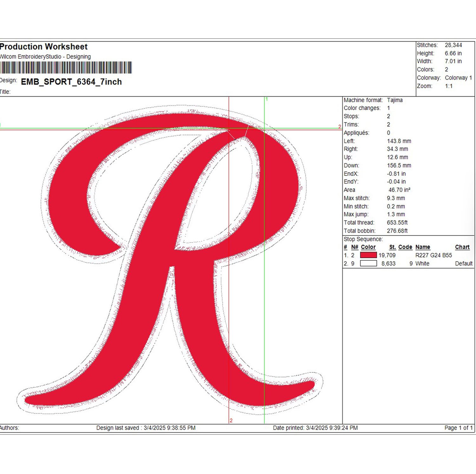Select the stop 1 stitch count "19,709"

click(x=387, y=255)
